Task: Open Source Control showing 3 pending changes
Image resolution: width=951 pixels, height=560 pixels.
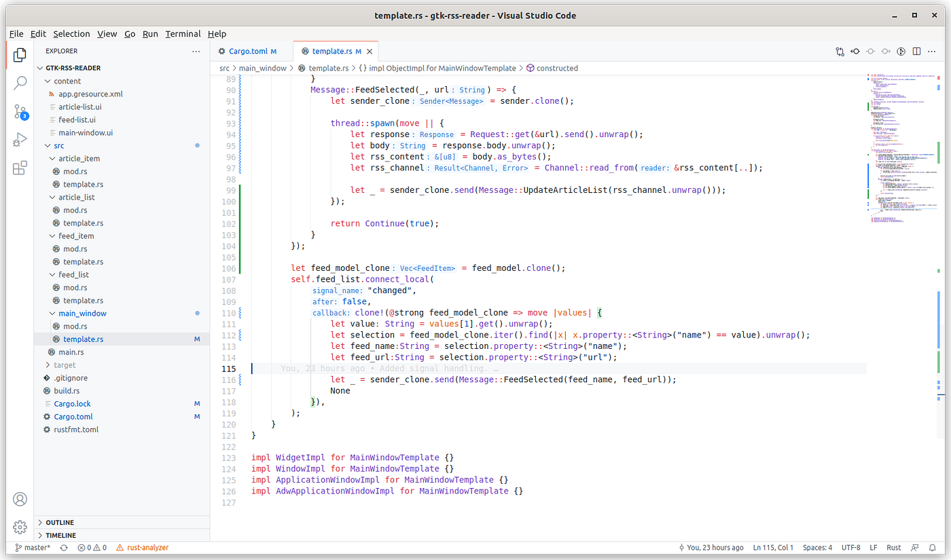Action: coord(20,110)
